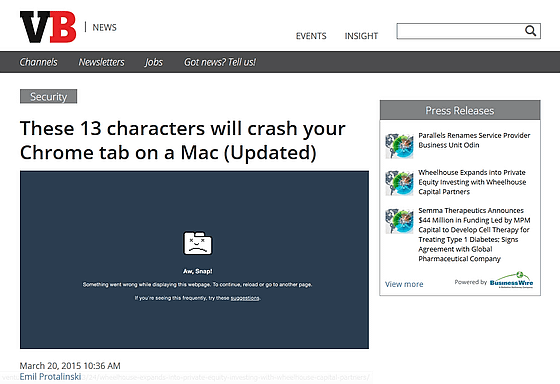Click the Semma Therapeutics press release thumbnail
Viewport: 560px width, 384px height.
coord(399,221)
